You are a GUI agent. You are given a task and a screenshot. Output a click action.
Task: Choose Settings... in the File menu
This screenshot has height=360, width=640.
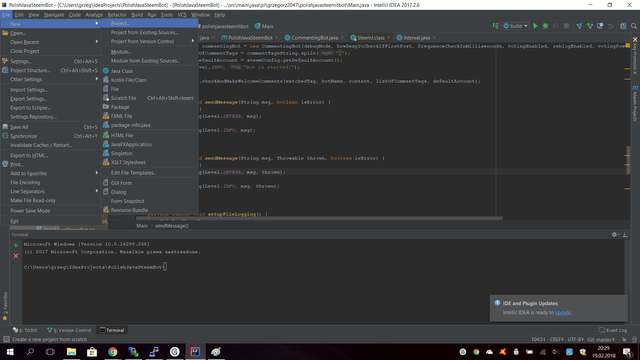[51, 61]
